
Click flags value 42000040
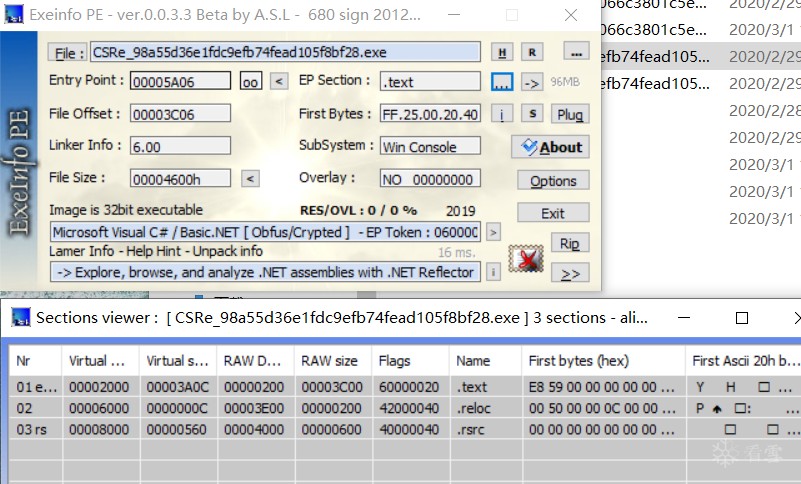409,408
